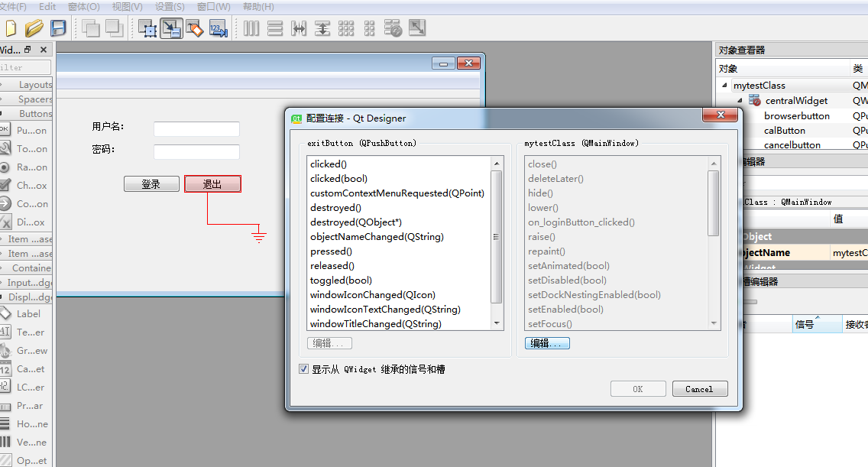The width and height of the screenshot is (868, 467).
Task: Select the Edit Signals/Slots mode icon
Action: pyautogui.click(x=171, y=28)
